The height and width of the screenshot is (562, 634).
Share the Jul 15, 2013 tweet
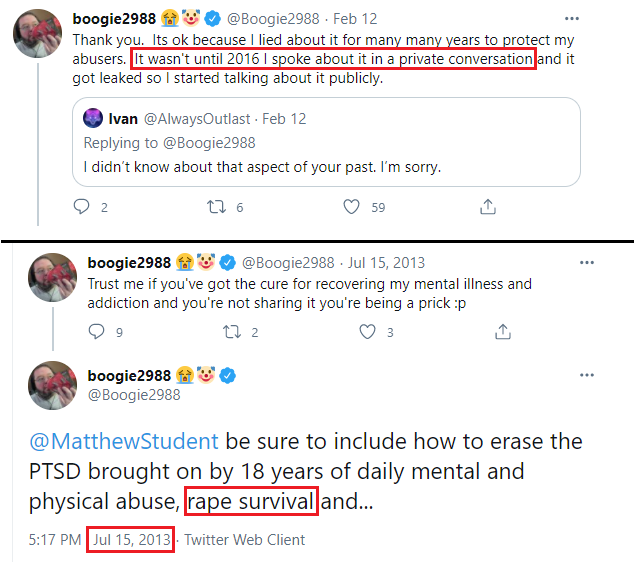503,331
